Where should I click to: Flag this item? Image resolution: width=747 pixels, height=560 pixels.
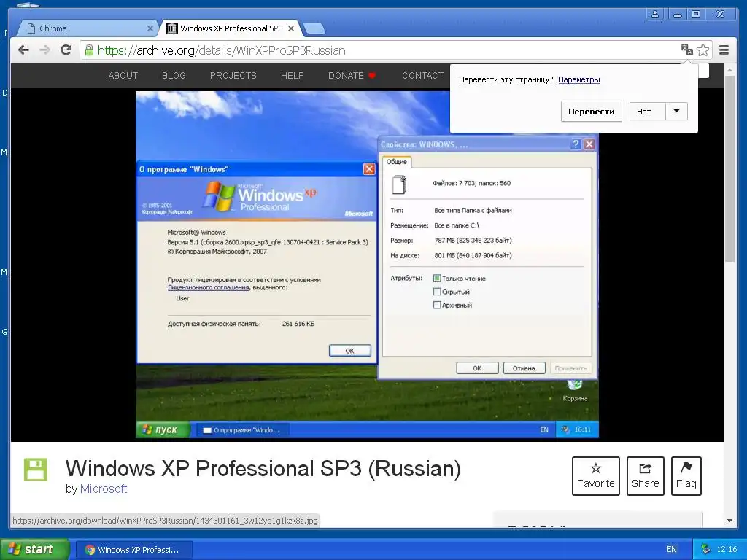pos(686,475)
